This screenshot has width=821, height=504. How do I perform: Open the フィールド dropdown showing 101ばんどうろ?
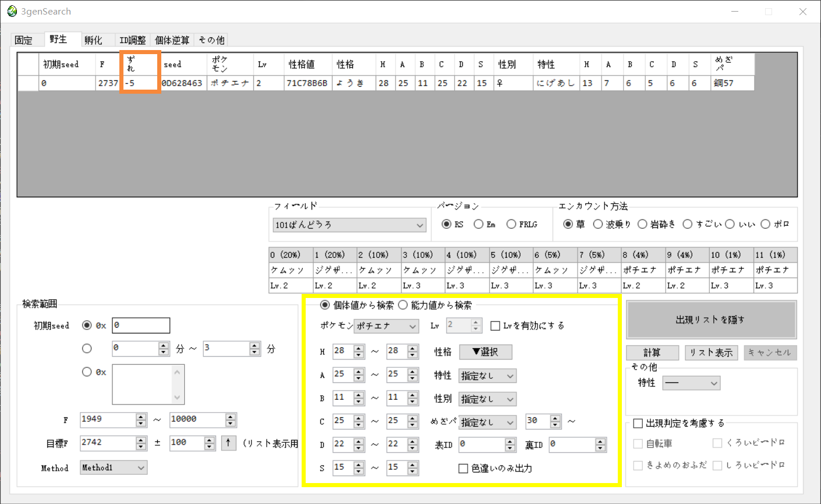[349, 225]
